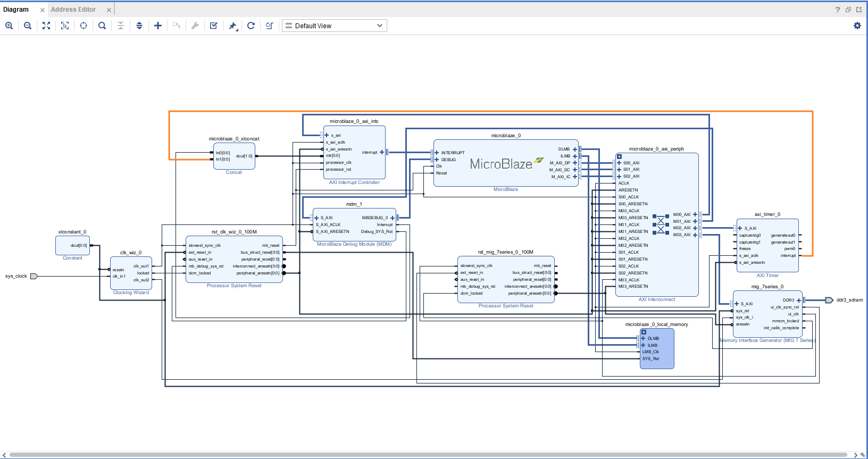868x459 pixels.
Task: Expand the microblaze_0_axi_periph block
Action: tap(619, 157)
